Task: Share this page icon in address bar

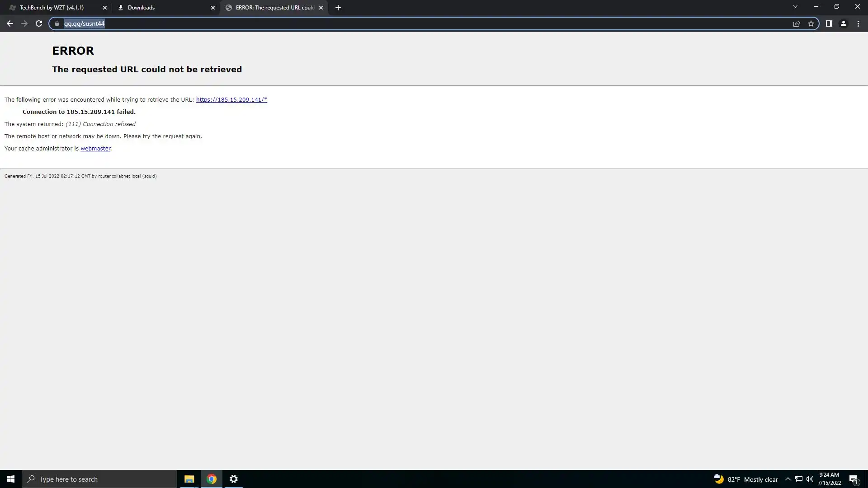Action: coord(797,23)
